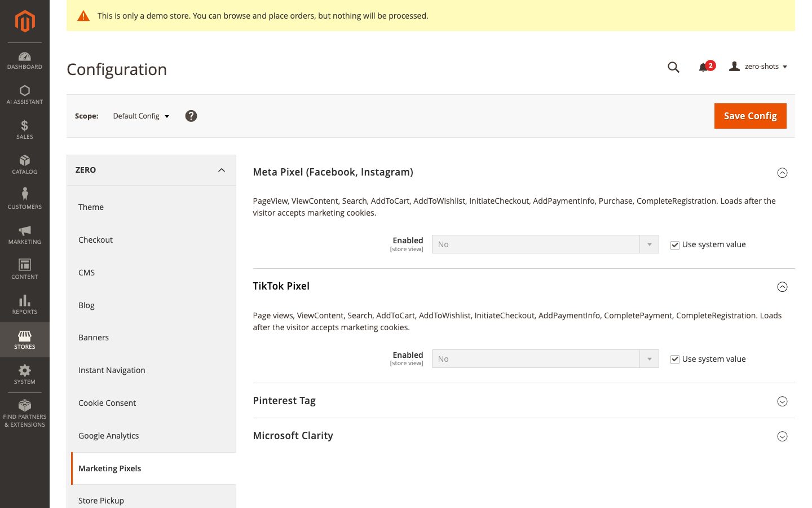Collapse the Meta Pixel section
Screen dimensions: 812x508
782,173
